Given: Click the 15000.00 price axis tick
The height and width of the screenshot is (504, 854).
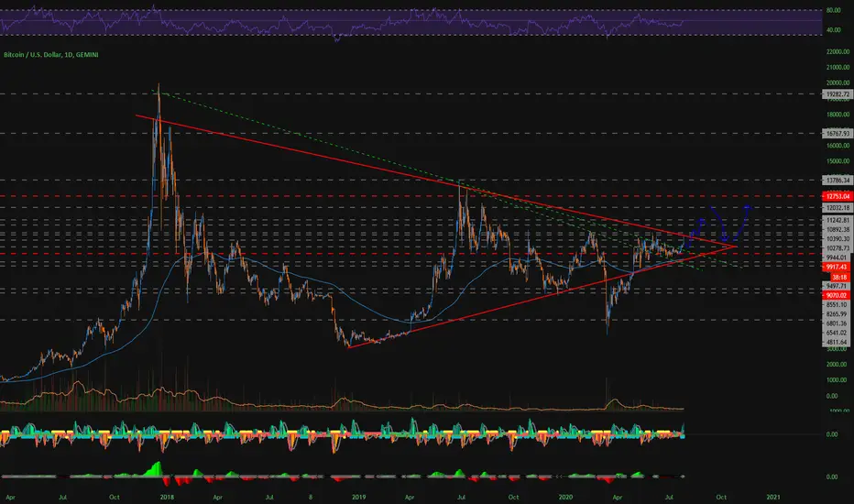Looking at the screenshot, I should 838,161.
